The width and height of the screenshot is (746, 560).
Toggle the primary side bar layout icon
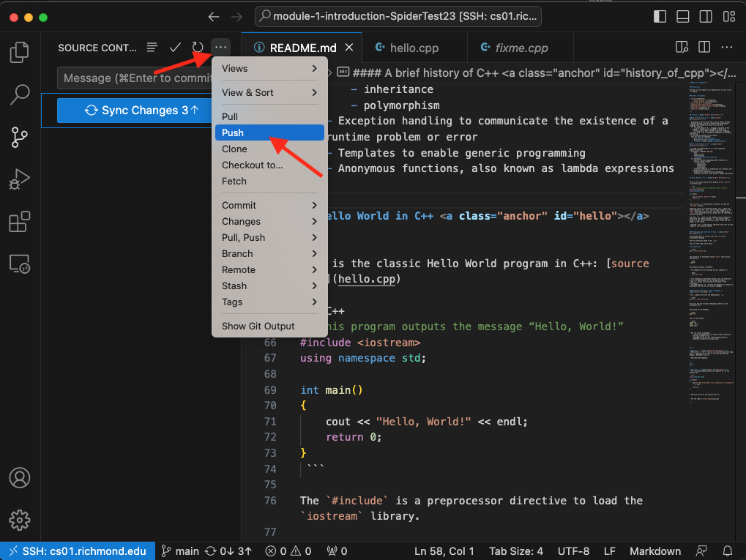[660, 17]
